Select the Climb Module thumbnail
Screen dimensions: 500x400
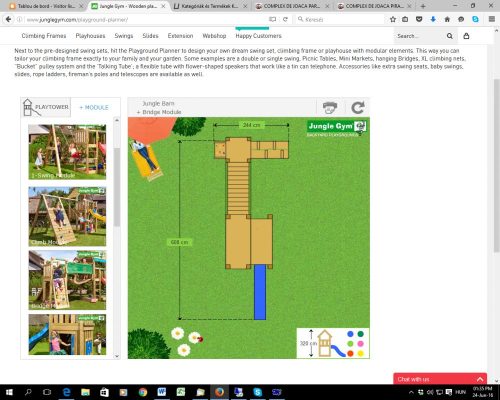[x=67, y=216]
